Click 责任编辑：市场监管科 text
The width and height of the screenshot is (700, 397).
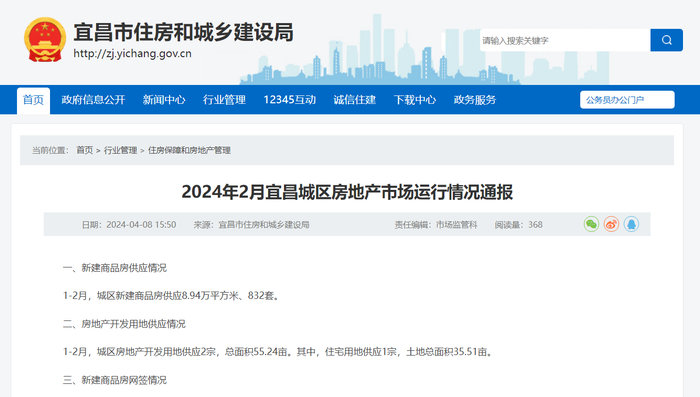point(436,225)
